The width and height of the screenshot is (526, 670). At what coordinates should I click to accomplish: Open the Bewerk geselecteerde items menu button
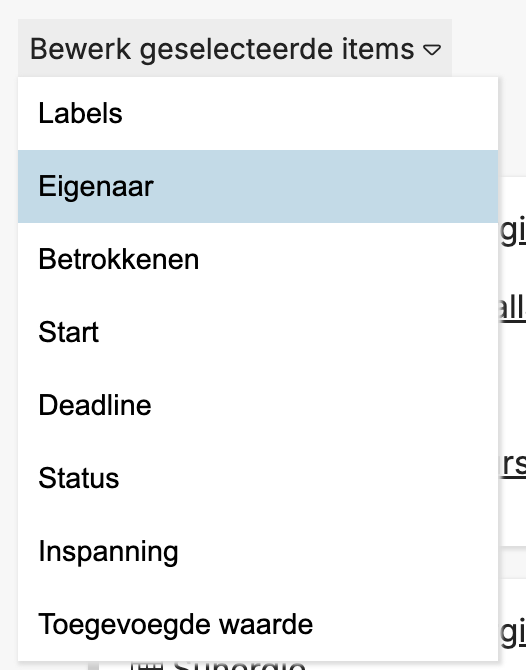235,48
